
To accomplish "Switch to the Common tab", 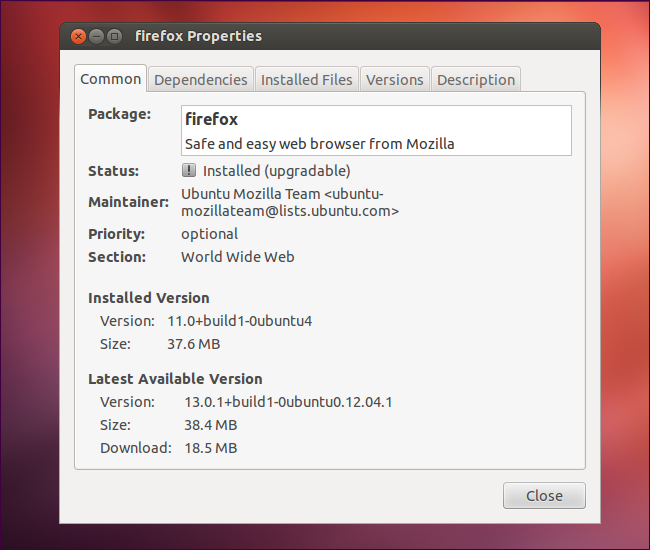I will coord(110,78).
